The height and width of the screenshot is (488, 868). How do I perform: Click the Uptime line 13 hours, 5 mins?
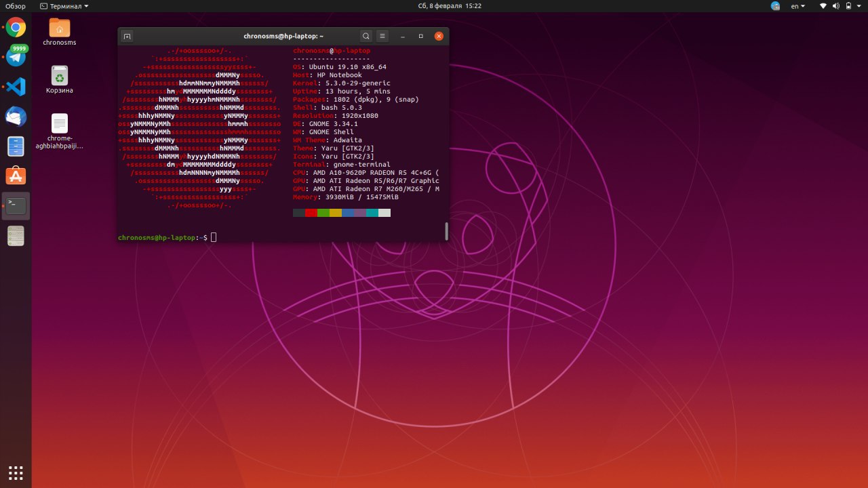tap(342, 91)
